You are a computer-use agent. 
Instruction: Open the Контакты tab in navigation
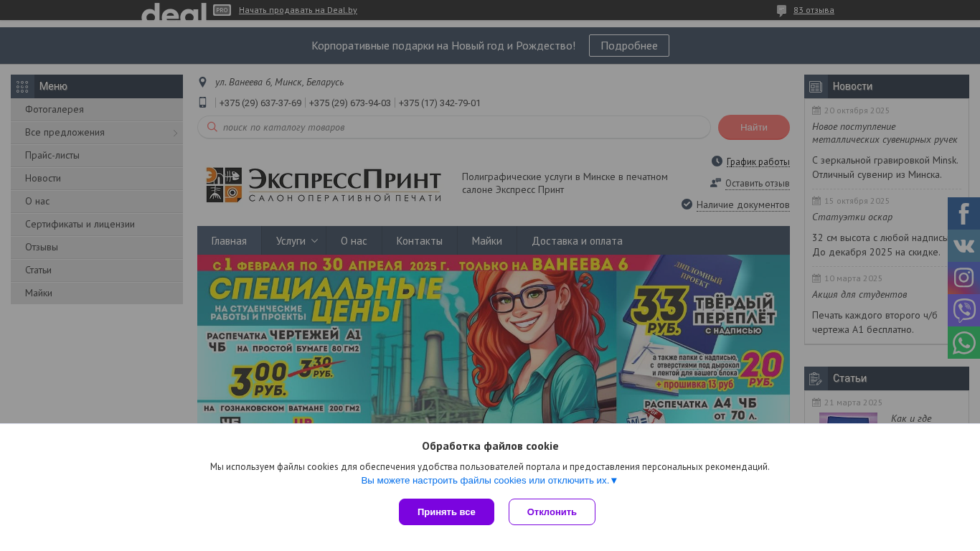(x=419, y=241)
